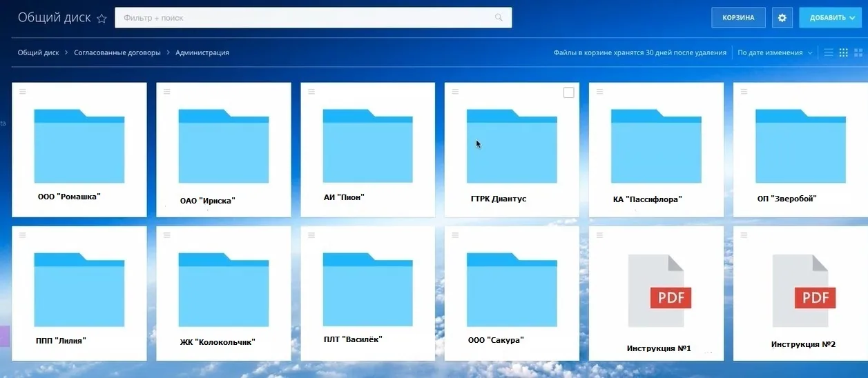Star the Общий диск favorite icon
The height and width of the screenshot is (378, 868).
pyautogui.click(x=102, y=19)
